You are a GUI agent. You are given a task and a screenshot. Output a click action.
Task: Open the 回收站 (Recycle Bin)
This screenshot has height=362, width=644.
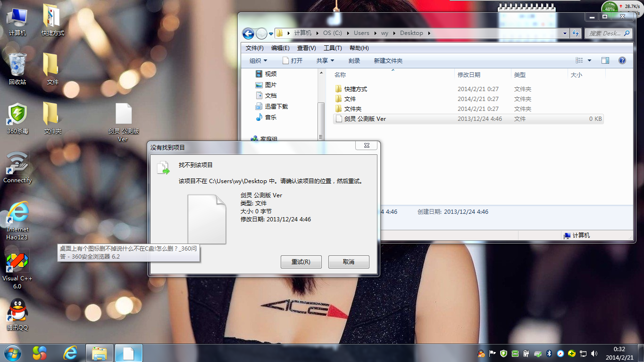[17, 65]
